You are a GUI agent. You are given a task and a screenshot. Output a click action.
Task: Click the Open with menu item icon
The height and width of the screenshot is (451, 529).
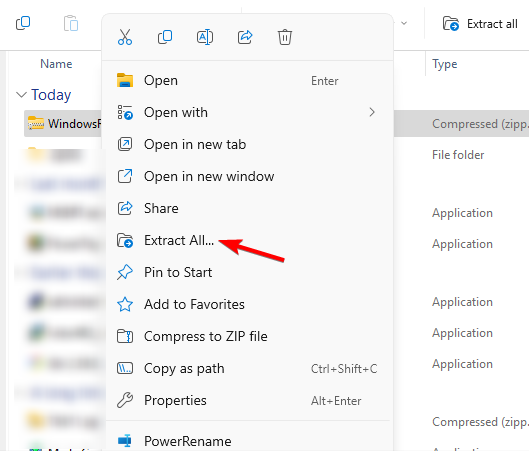125,112
